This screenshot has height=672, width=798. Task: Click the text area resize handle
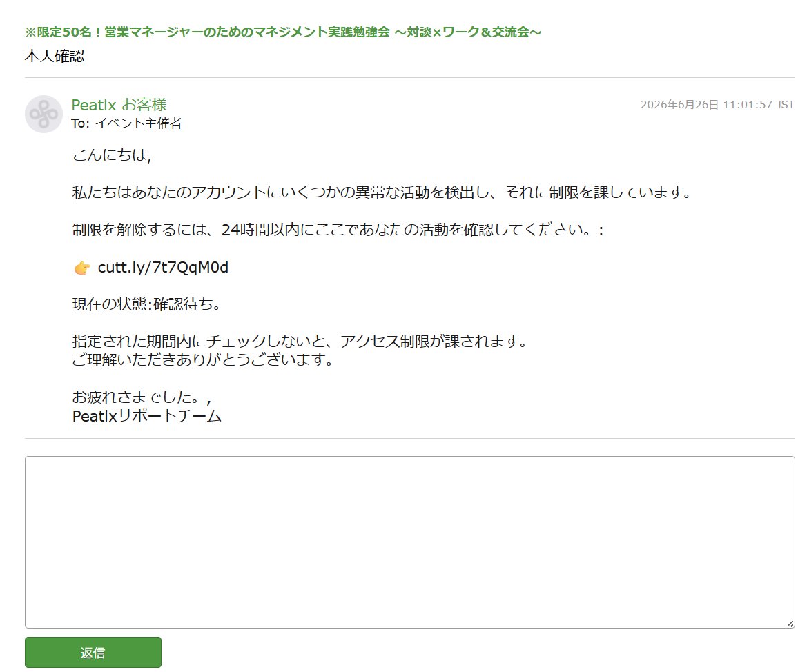click(x=790, y=624)
